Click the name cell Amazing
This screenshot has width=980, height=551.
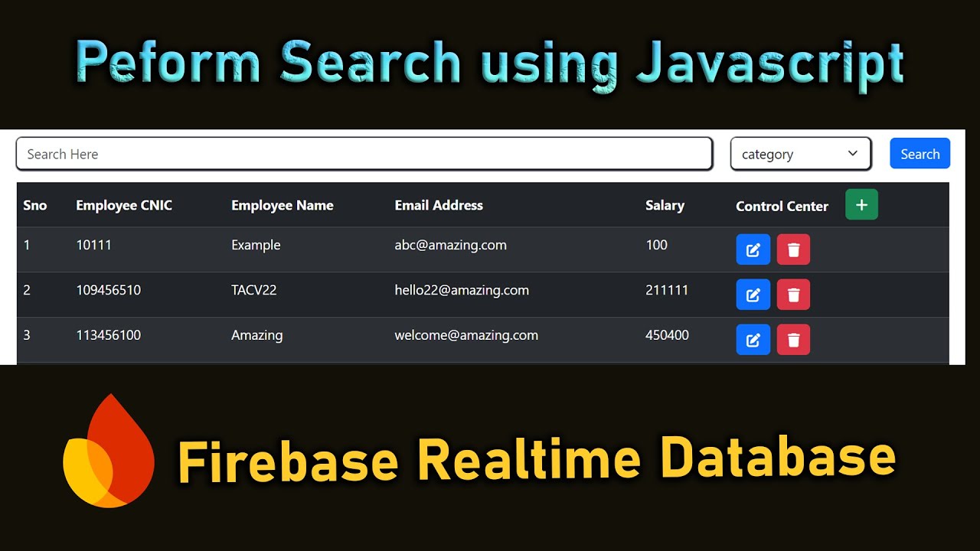[257, 335]
